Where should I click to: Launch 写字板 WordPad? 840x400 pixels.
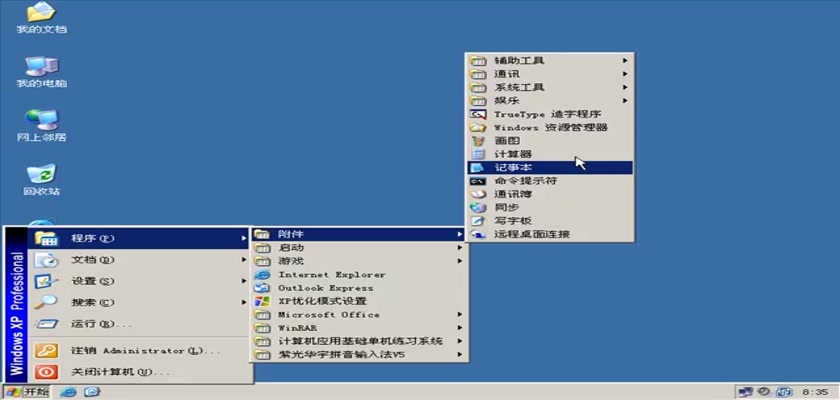click(x=550, y=221)
